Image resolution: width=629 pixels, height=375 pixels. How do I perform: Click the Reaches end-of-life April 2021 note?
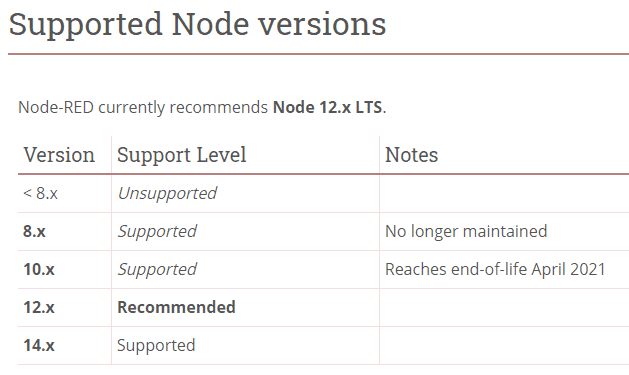tap(495, 270)
